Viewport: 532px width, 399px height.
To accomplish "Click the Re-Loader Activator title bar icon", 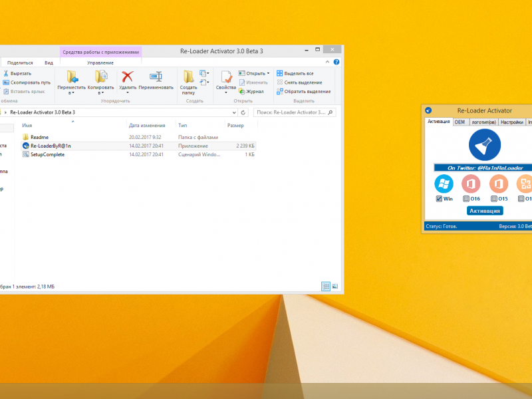I will 428,110.
